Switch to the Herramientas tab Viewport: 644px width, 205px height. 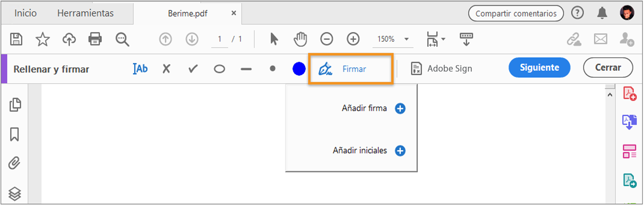[x=85, y=13]
